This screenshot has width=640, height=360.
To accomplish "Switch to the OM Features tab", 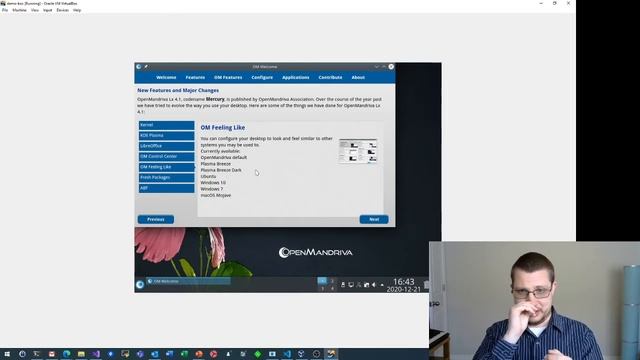I will 228,77.
